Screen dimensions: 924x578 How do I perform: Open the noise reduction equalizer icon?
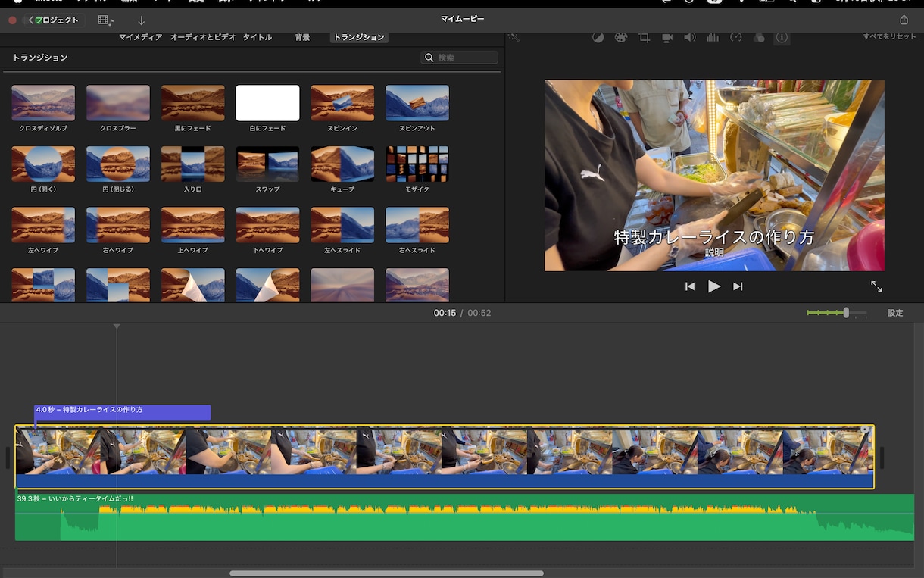713,37
